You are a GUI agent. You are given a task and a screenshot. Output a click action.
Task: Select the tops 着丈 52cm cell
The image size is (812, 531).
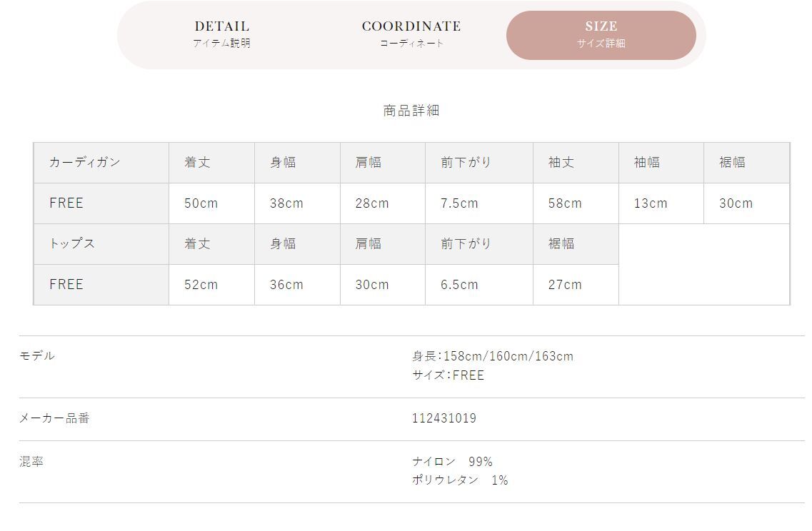click(212, 285)
